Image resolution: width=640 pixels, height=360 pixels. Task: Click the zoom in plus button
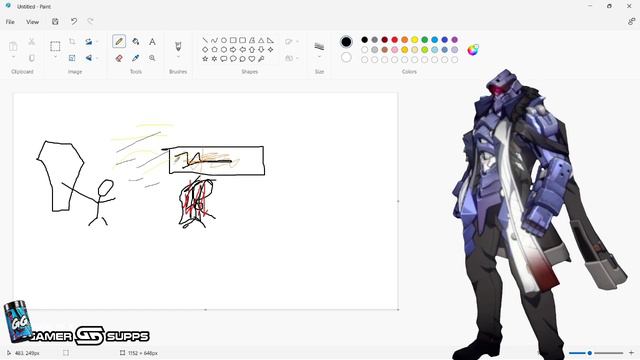(631, 353)
